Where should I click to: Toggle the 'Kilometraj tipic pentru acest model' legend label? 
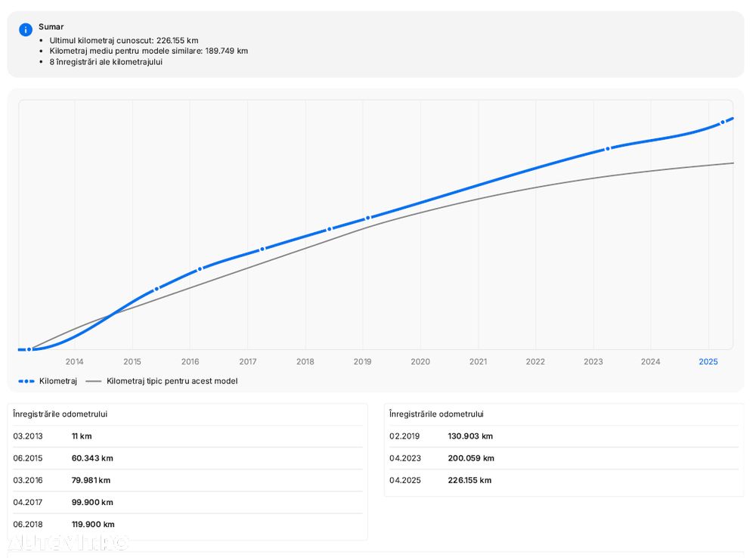(x=172, y=381)
